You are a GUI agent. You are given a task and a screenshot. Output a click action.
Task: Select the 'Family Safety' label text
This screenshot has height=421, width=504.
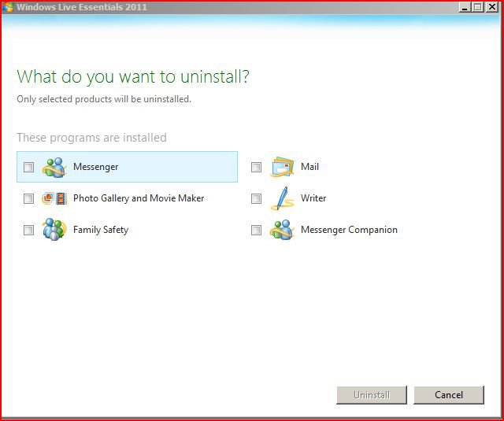[101, 230]
